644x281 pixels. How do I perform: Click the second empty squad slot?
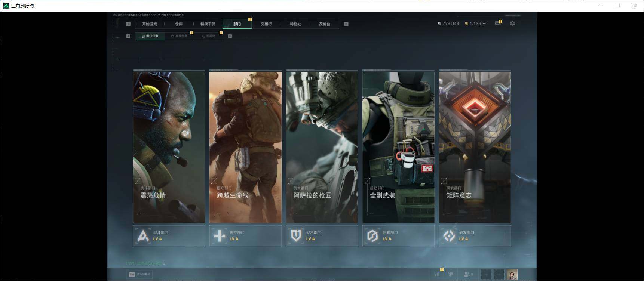pos(499,274)
